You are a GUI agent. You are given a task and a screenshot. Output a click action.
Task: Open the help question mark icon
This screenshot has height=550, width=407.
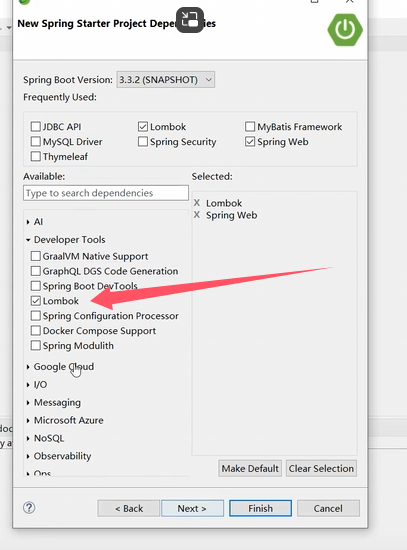point(29,508)
